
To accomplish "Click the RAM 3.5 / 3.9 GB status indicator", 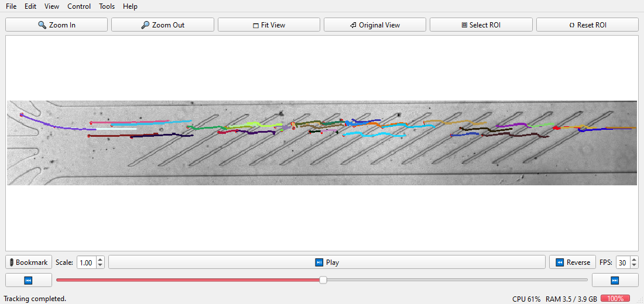I will tap(571, 299).
